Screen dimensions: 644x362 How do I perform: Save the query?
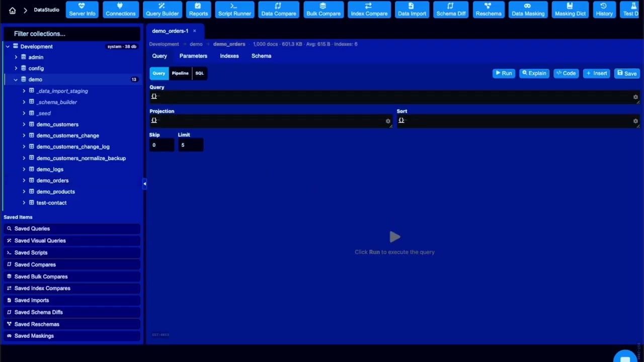[x=627, y=73]
